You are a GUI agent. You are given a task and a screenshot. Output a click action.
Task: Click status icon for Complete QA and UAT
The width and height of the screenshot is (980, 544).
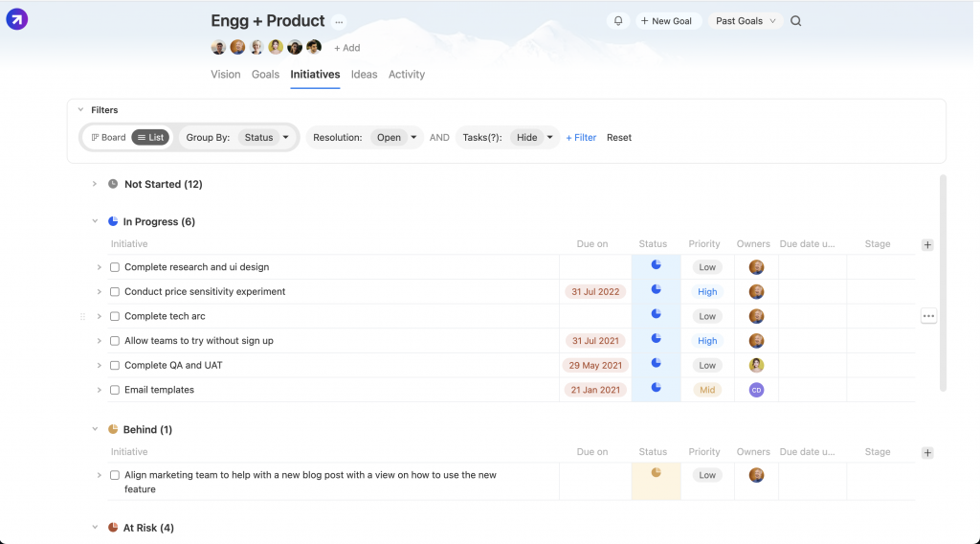[656, 363]
